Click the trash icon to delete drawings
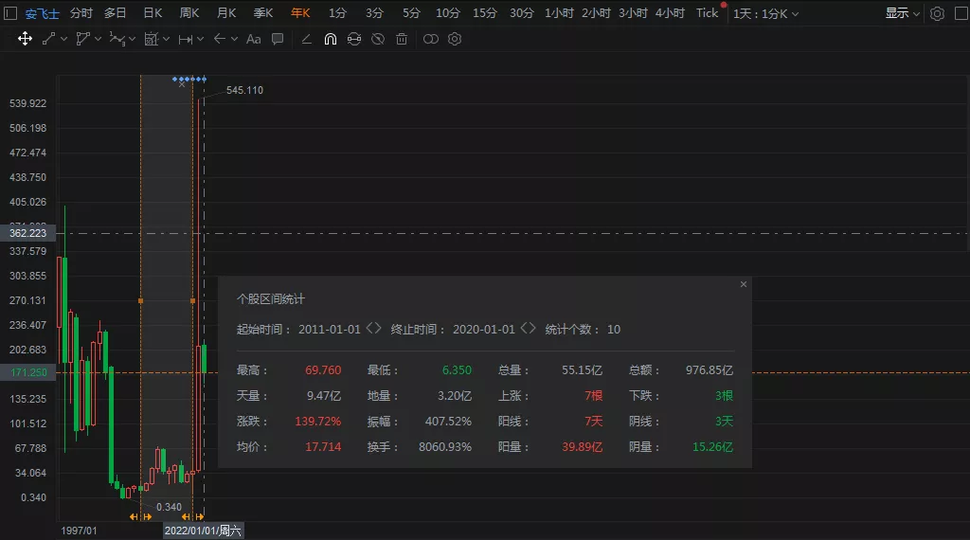Screen dimensions: 970x540 (402, 39)
